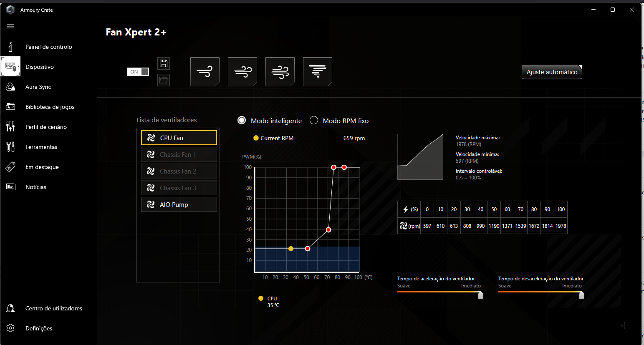Open the hamburger navigation menu
This screenshot has height=345, width=644.
point(10,26)
